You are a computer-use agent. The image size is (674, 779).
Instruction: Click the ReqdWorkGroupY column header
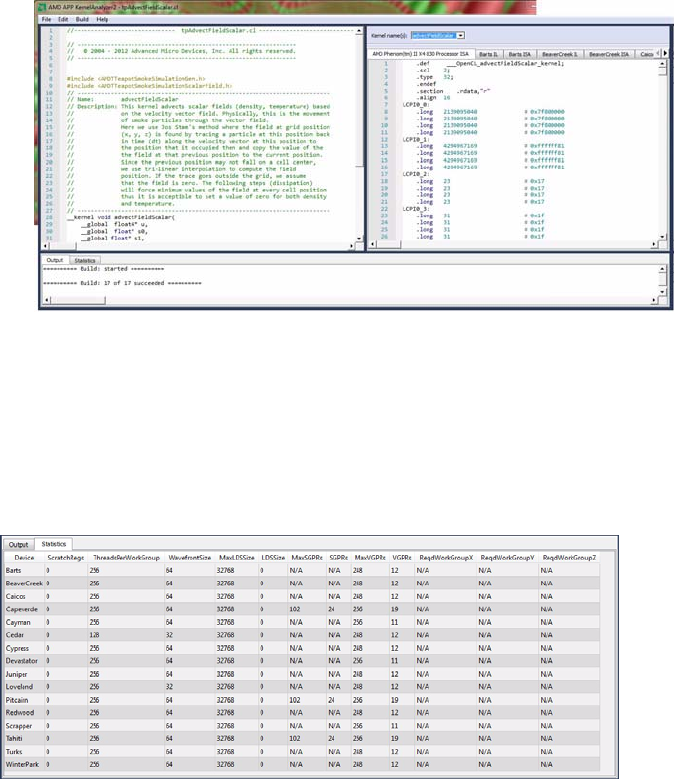[507, 557]
